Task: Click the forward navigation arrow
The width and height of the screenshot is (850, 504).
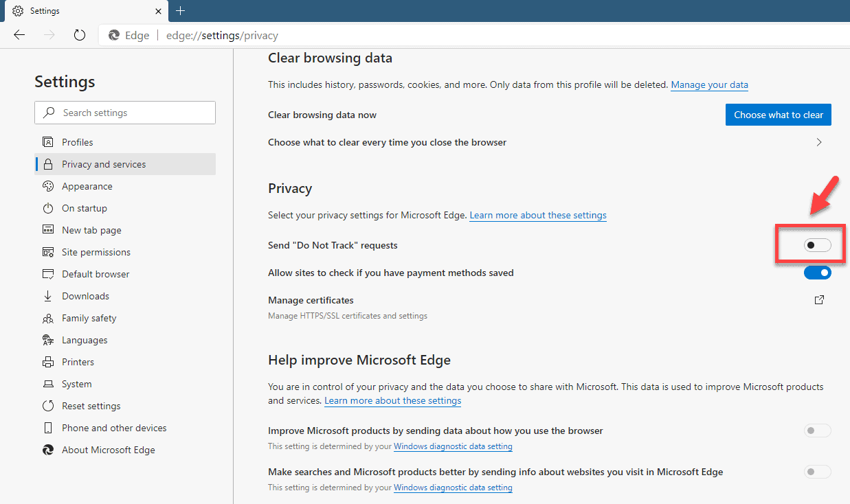Action: [49, 35]
